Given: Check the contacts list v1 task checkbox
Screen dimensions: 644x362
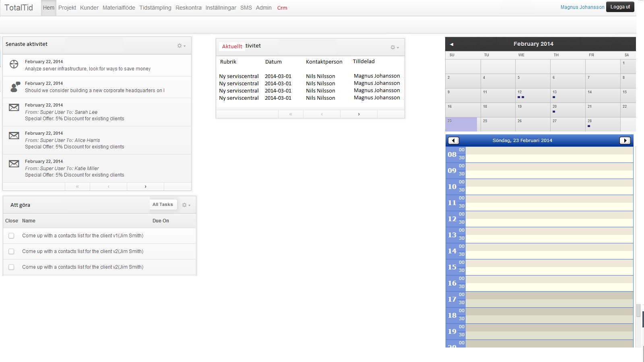Looking at the screenshot, I should point(11,236).
